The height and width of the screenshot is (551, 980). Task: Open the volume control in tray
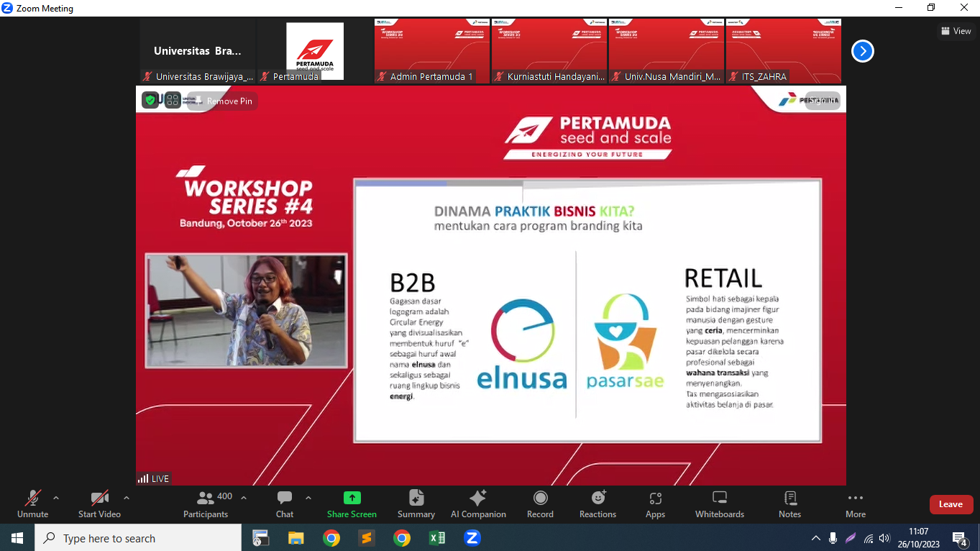(x=884, y=538)
